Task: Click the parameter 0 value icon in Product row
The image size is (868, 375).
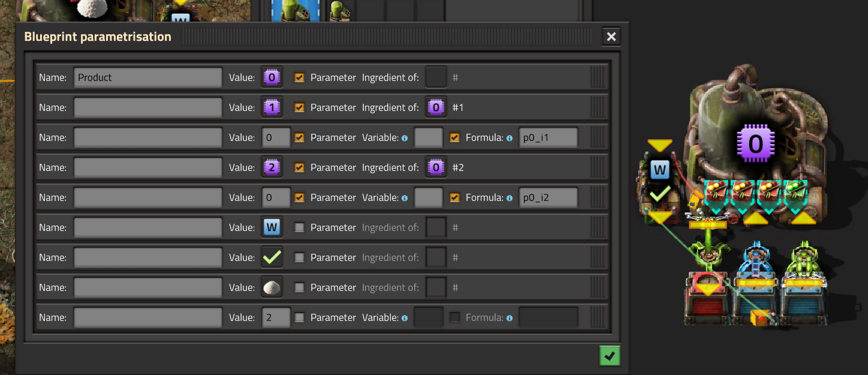Action: (272, 77)
